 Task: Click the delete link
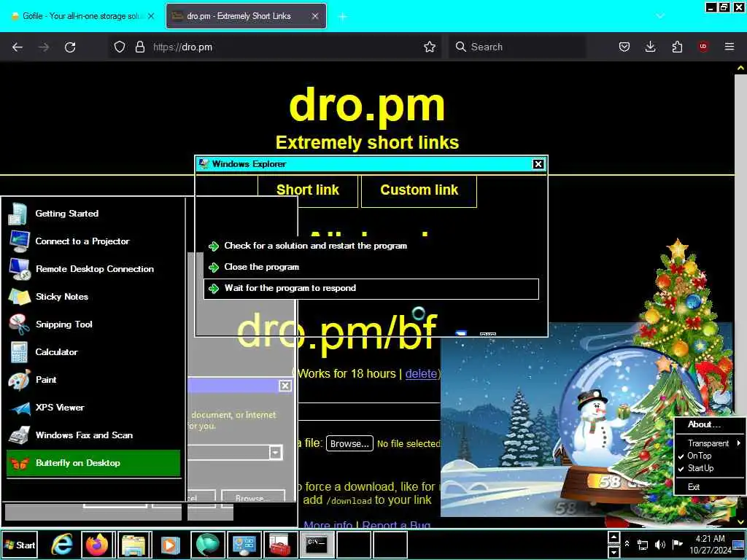[x=421, y=374]
